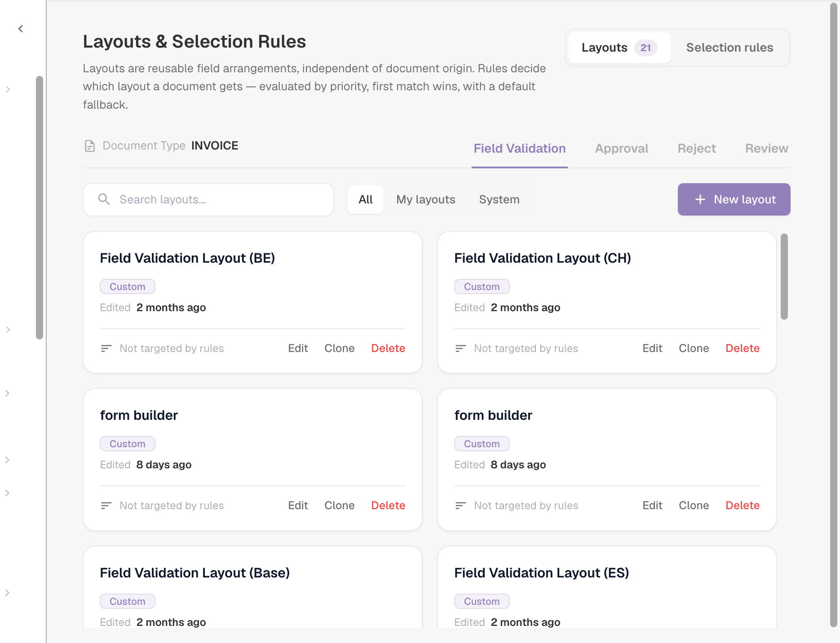Click the Field Validation Layout (Base) title

(x=195, y=573)
